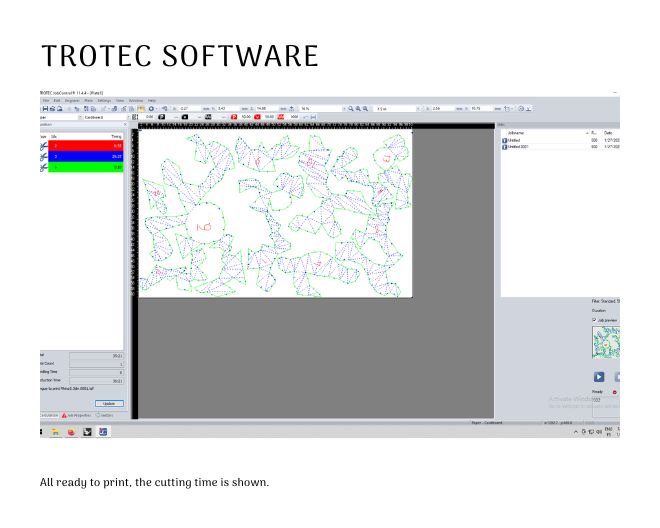This screenshot has height=528, width=660.
Task: Click the Print icon in toolbar
Action: point(52,109)
